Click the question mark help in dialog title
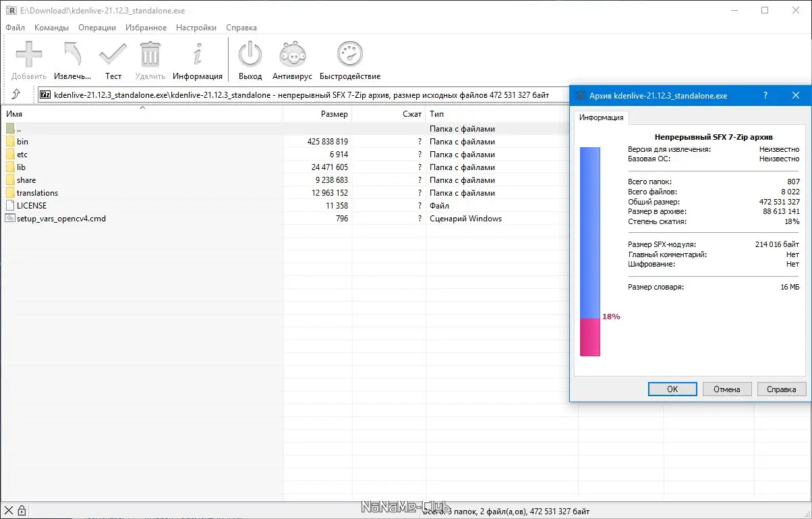 click(x=765, y=96)
